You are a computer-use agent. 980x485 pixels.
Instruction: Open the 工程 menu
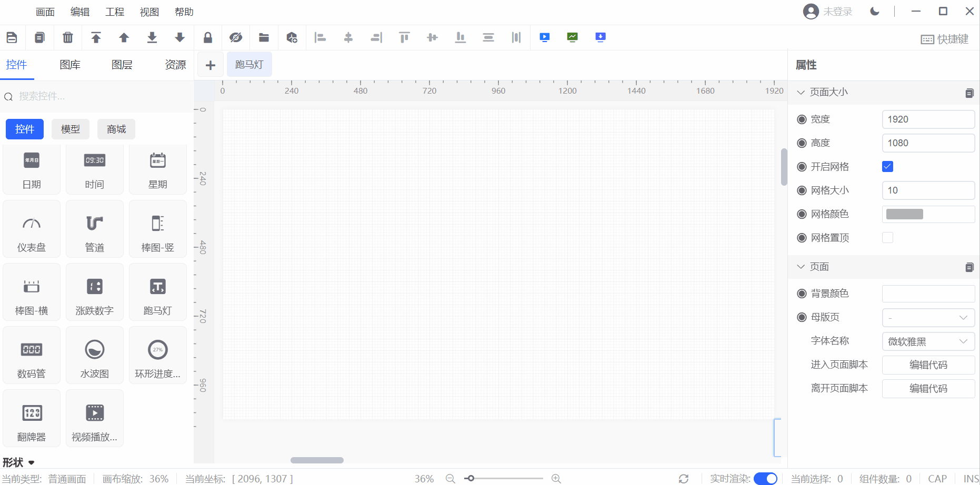point(114,12)
